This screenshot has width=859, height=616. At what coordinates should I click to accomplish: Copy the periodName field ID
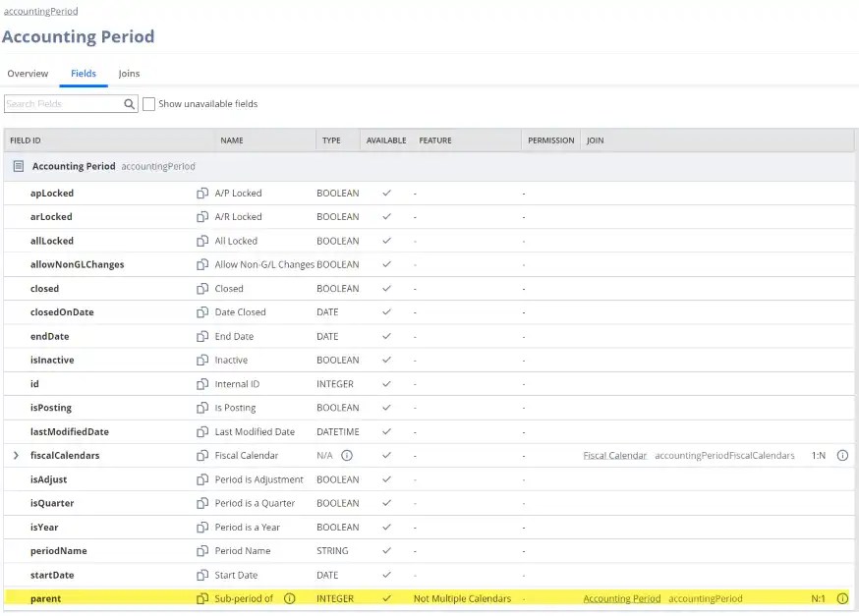202,551
